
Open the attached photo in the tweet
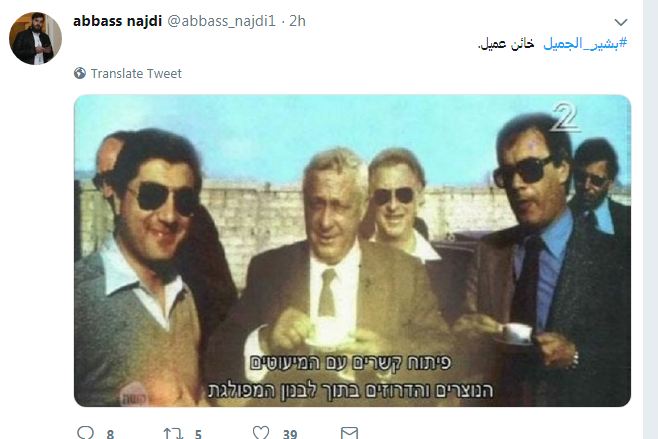(x=352, y=251)
